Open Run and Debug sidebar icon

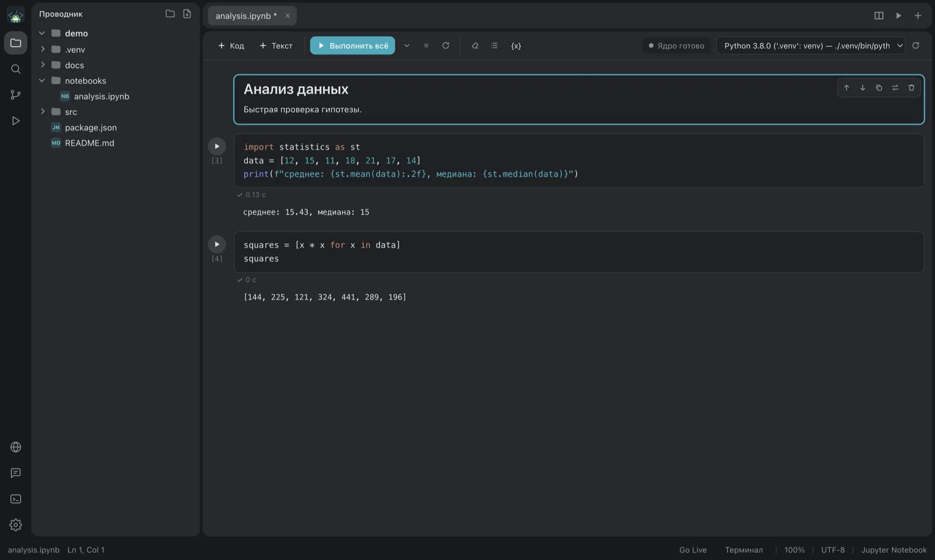[x=16, y=121]
